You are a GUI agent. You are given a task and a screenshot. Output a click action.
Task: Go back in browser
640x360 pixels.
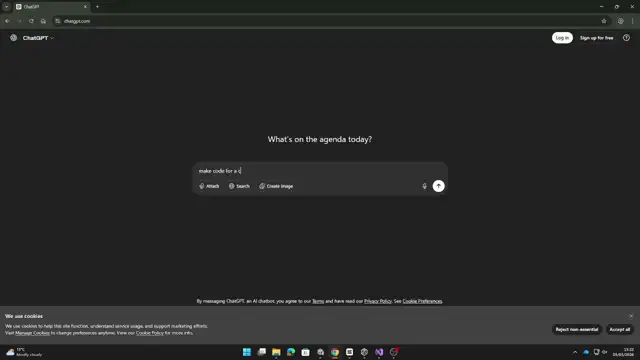coord(8,21)
